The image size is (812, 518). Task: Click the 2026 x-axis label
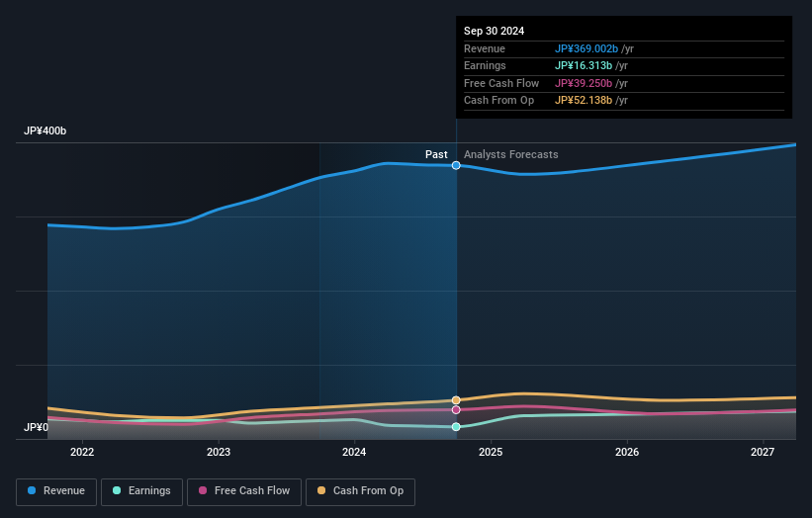pos(627,453)
